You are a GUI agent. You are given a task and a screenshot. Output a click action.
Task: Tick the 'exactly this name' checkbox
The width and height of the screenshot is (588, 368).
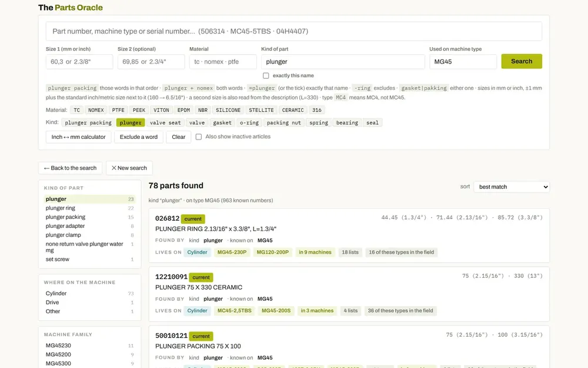click(266, 75)
